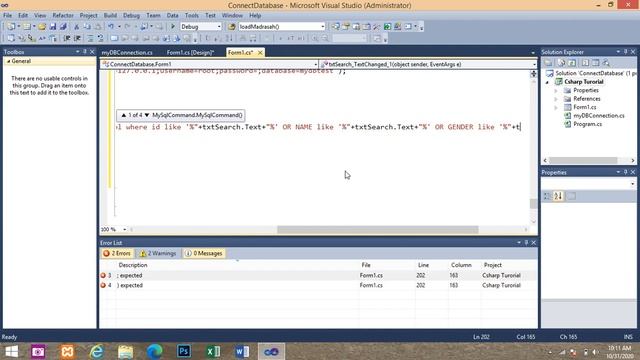This screenshot has width=640, height=360.
Task: Click the Add New Item toolbar icon
Action: point(27,27)
